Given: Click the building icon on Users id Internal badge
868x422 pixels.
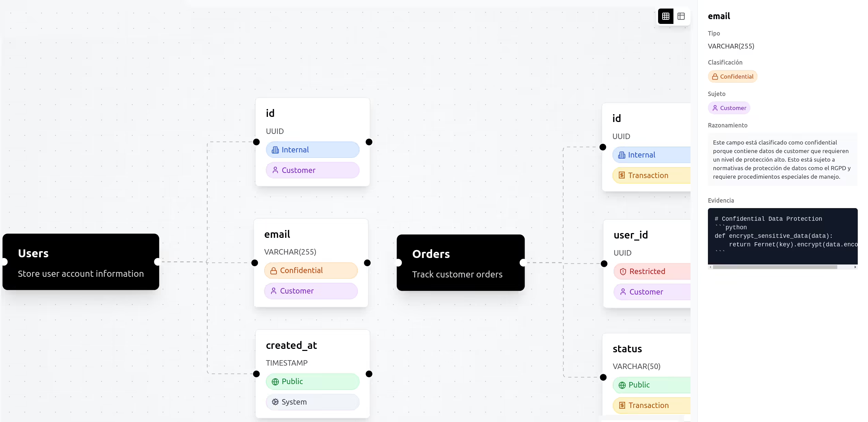Looking at the screenshot, I should coord(275,150).
